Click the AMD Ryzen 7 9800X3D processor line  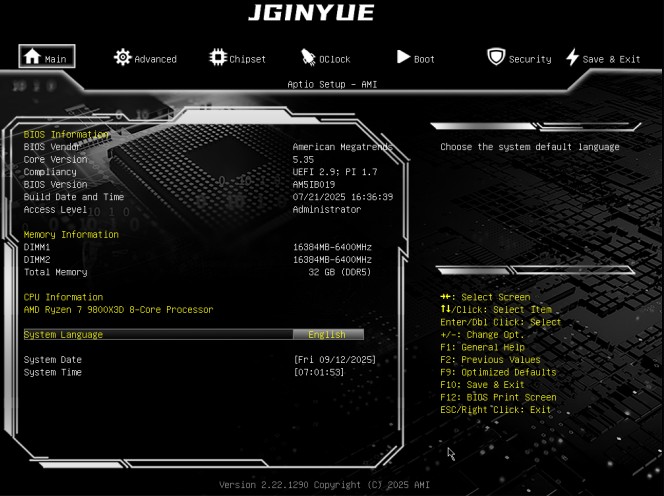pyautogui.click(x=119, y=310)
